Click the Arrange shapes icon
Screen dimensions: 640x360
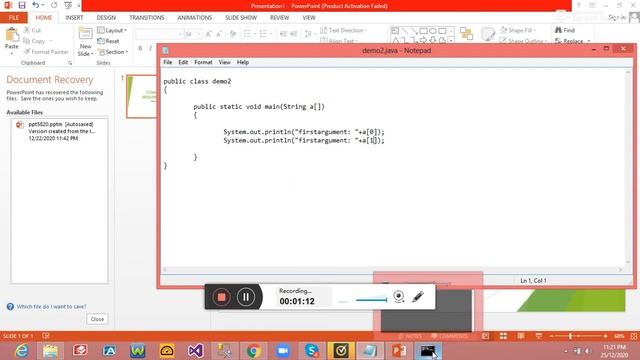(466, 33)
